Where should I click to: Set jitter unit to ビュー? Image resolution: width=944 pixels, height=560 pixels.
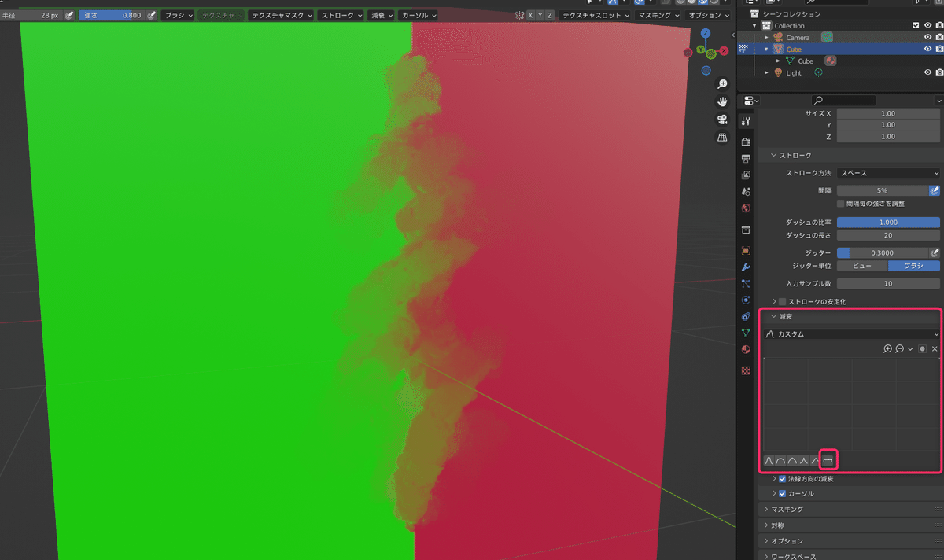tap(862, 266)
